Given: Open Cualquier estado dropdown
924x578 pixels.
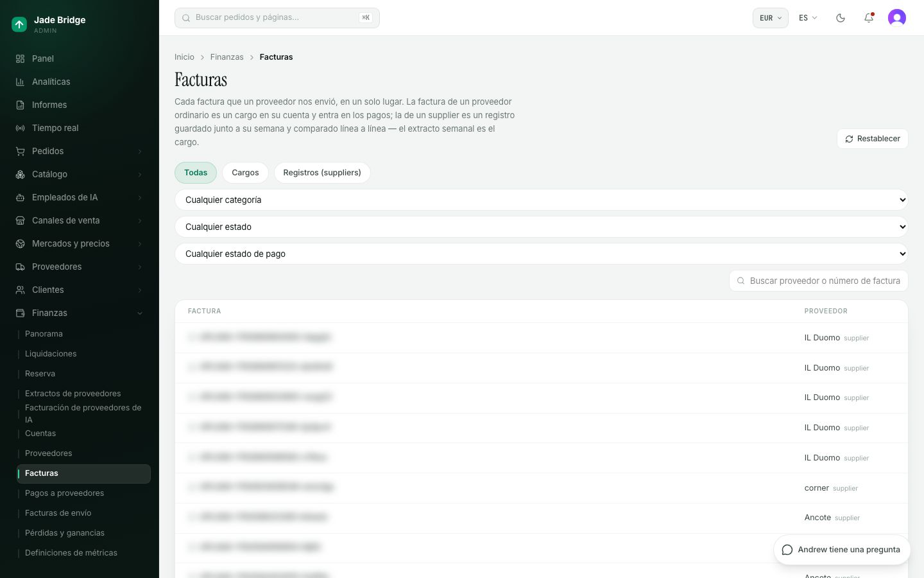Looking at the screenshot, I should (541, 227).
